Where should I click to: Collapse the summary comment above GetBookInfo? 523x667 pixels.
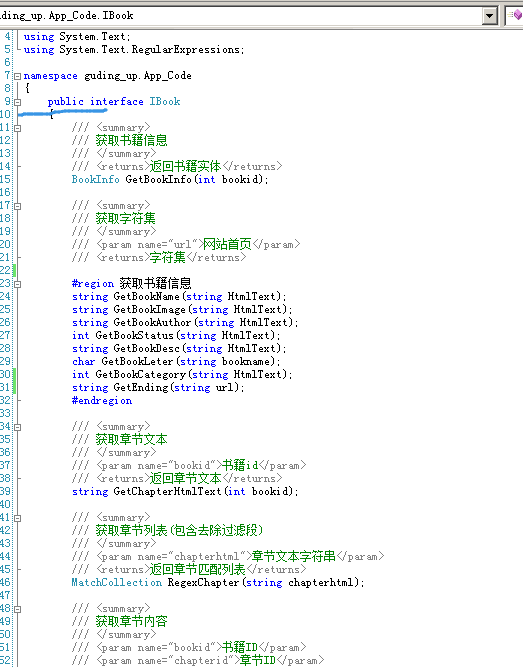coord(17,128)
